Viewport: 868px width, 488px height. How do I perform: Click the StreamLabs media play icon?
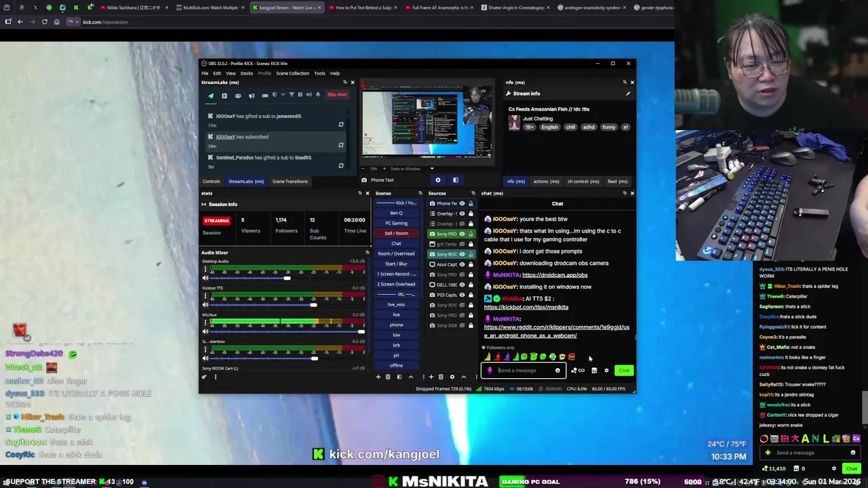[x=224, y=96]
